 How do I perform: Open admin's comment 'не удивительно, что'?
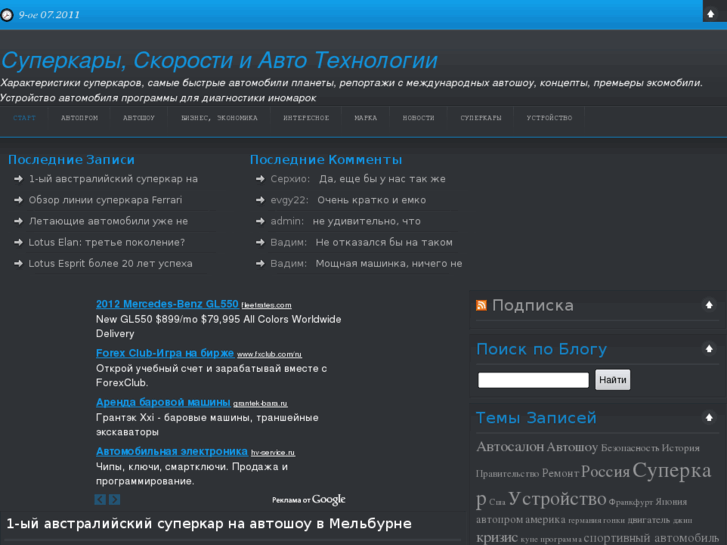[366, 221]
